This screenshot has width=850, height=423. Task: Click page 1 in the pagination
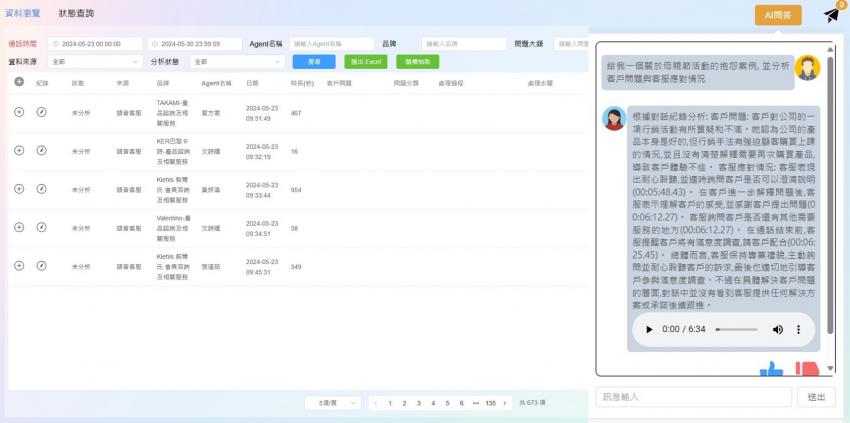[x=390, y=403]
